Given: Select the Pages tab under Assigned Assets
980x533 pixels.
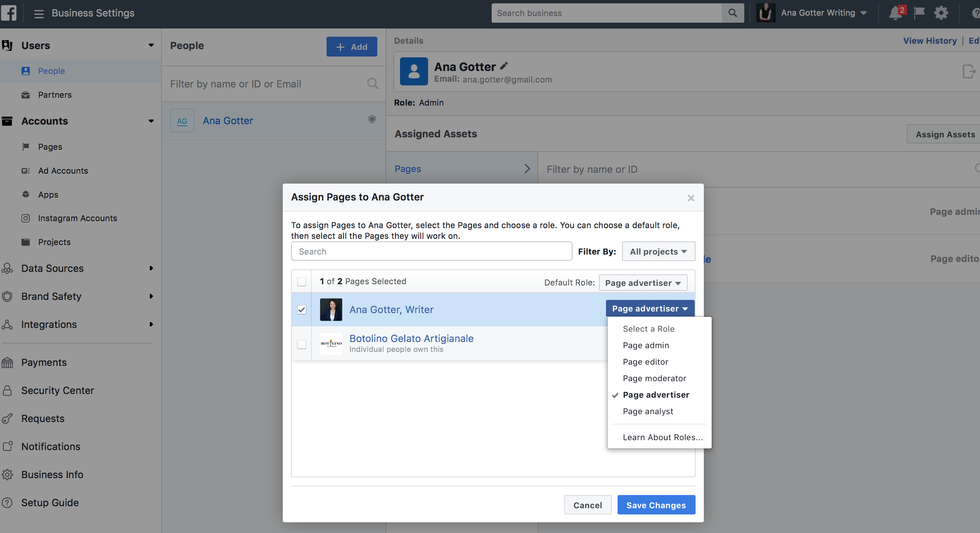Looking at the screenshot, I should (462, 169).
